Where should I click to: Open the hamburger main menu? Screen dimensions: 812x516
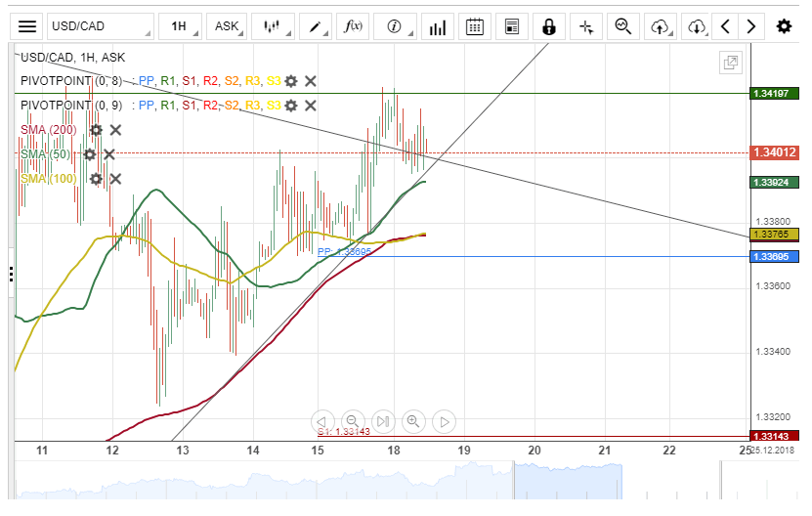point(27,26)
